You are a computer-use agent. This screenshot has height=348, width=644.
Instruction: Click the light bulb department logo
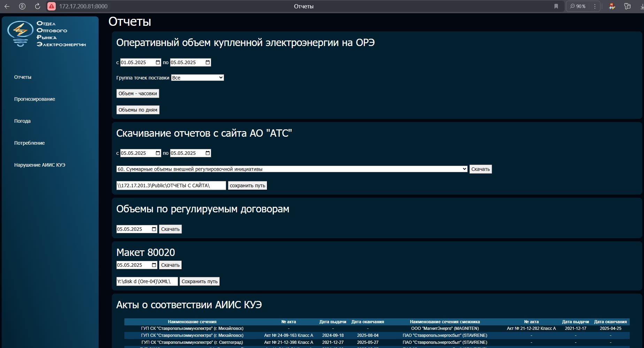(x=21, y=33)
